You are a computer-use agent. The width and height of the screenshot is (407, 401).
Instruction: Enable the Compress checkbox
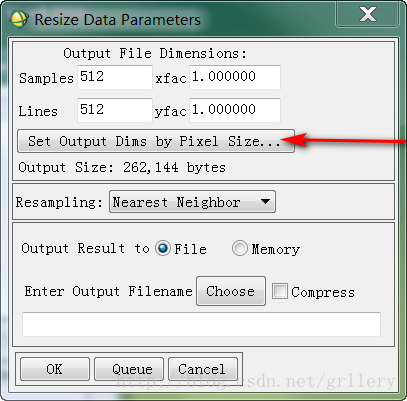click(x=279, y=291)
